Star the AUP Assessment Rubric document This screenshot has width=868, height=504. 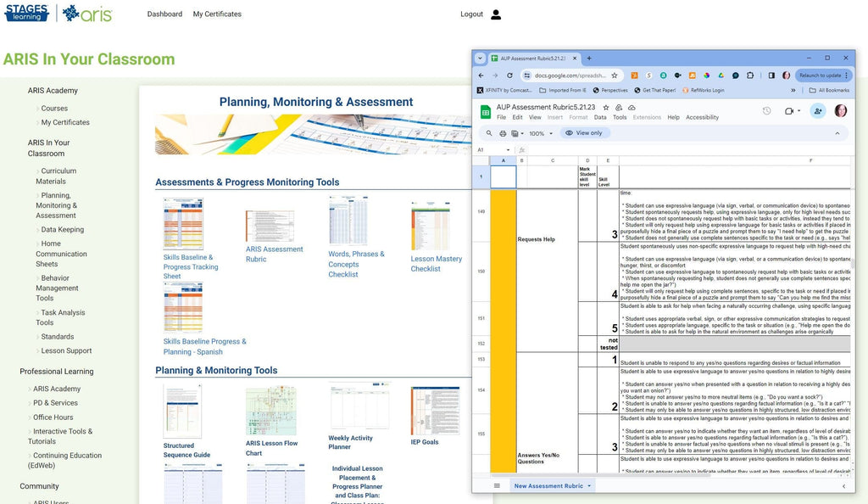pyautogui.click(x=608, y=108)
